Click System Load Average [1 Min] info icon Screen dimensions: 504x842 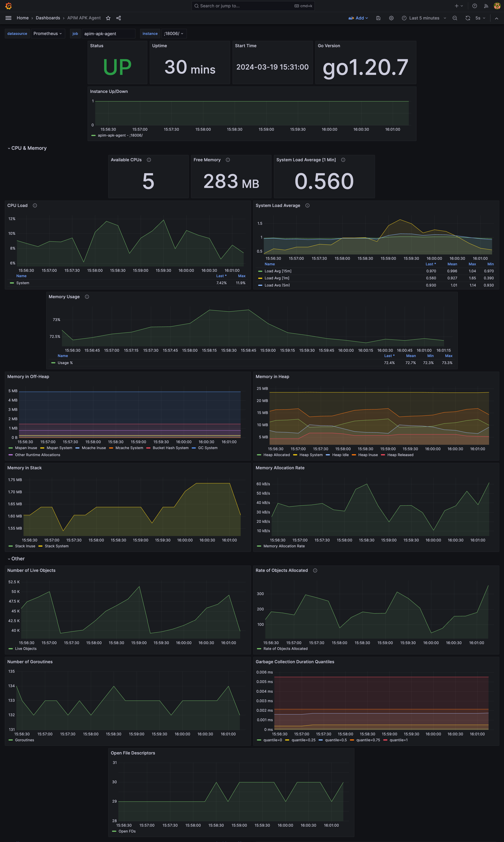[x=343, y=160]
